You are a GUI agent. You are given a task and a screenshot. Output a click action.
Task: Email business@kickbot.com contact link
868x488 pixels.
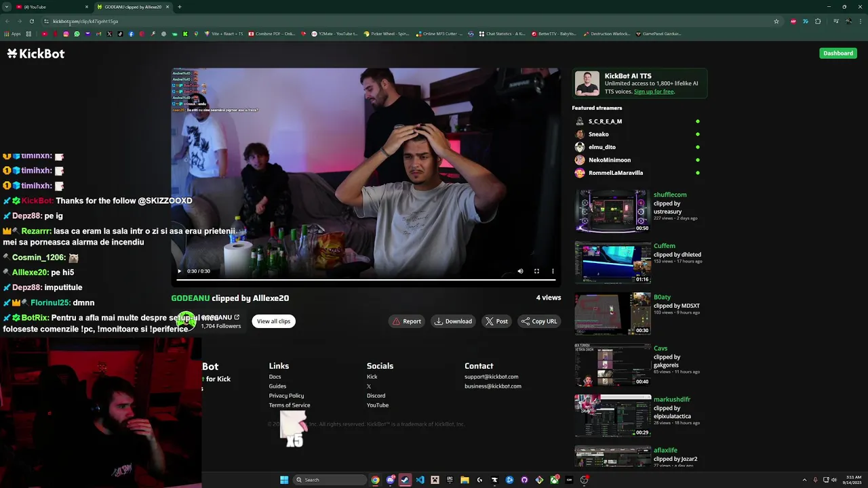pos(493,386)
